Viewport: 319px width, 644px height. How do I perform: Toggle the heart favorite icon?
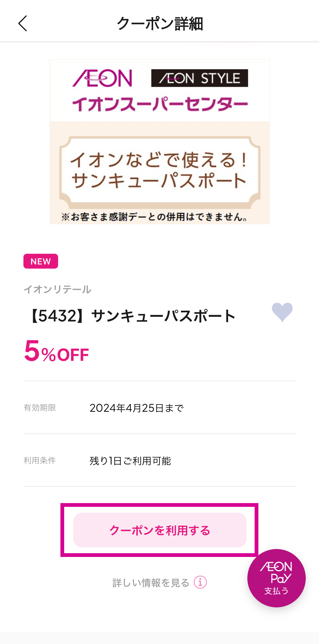(282, 312)
